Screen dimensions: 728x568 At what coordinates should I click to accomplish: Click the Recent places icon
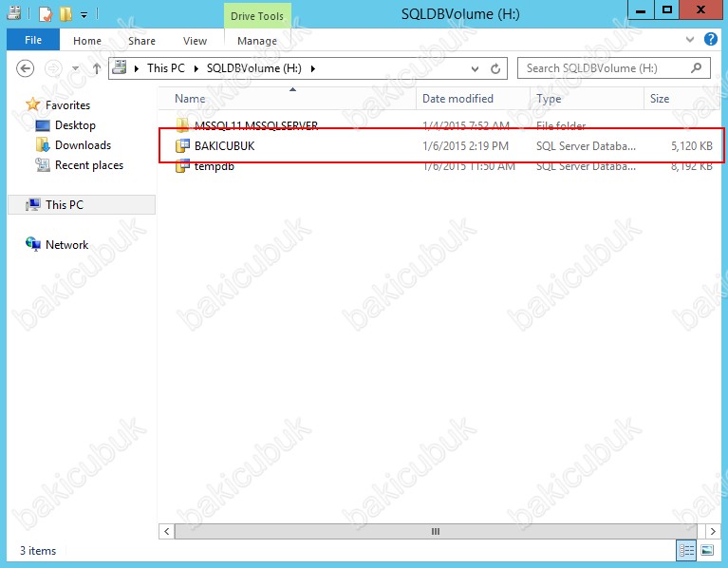pos(43,165)
